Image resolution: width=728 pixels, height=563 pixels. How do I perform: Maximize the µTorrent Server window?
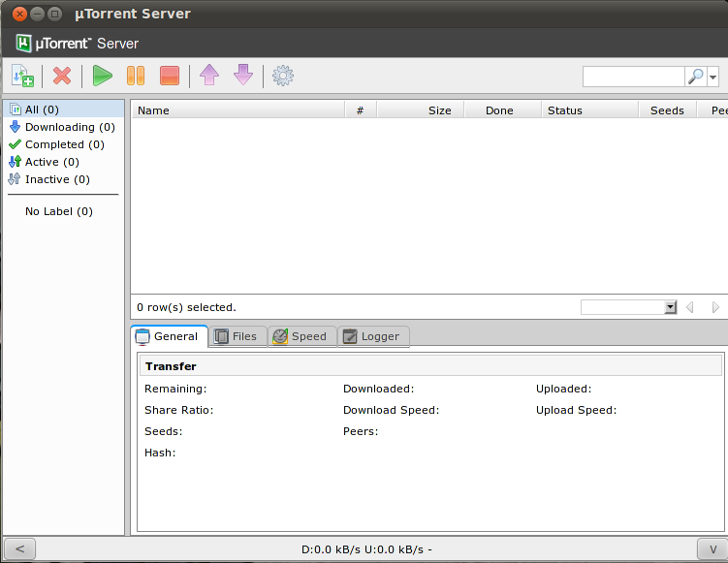coord(55,14)
